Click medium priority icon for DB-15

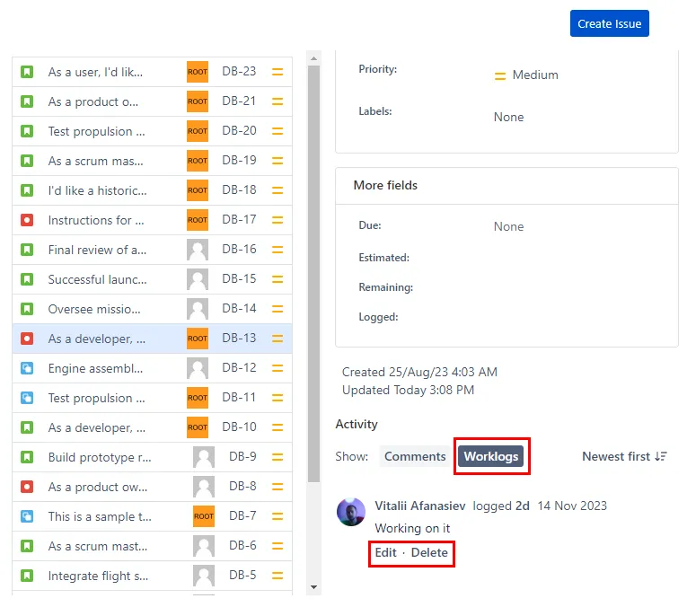point(277,279)
